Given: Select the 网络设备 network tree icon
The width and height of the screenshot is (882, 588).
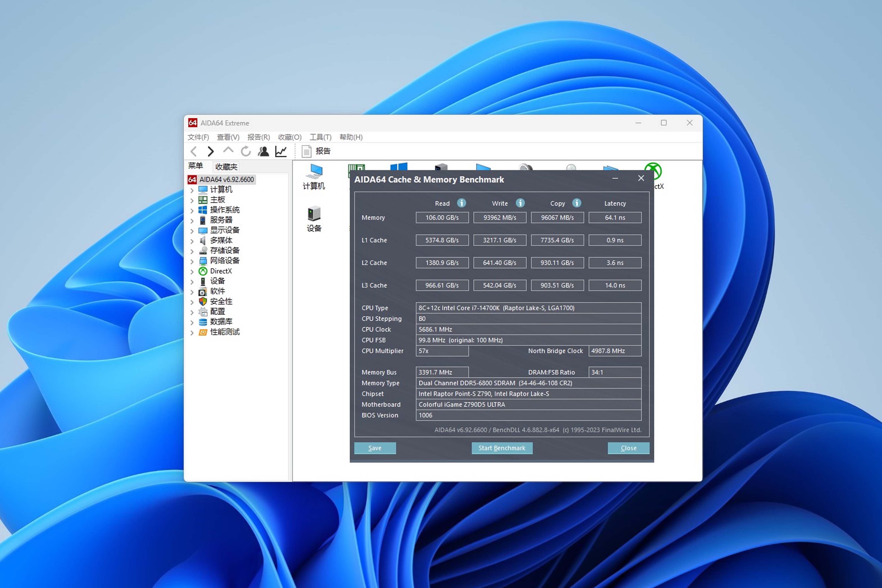Looking at the screenshot, I should [x=203, y=261].
